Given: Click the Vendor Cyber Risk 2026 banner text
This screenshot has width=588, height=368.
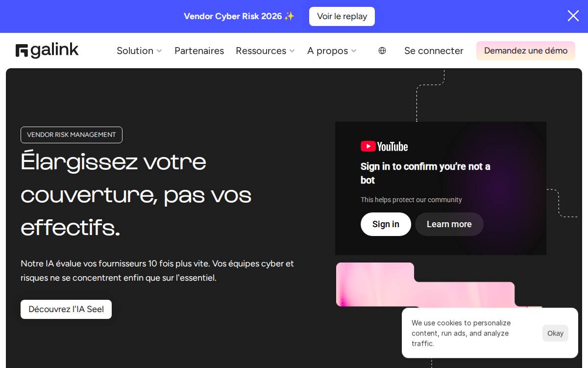Looking at the screenshot, I should pos(239,16).
